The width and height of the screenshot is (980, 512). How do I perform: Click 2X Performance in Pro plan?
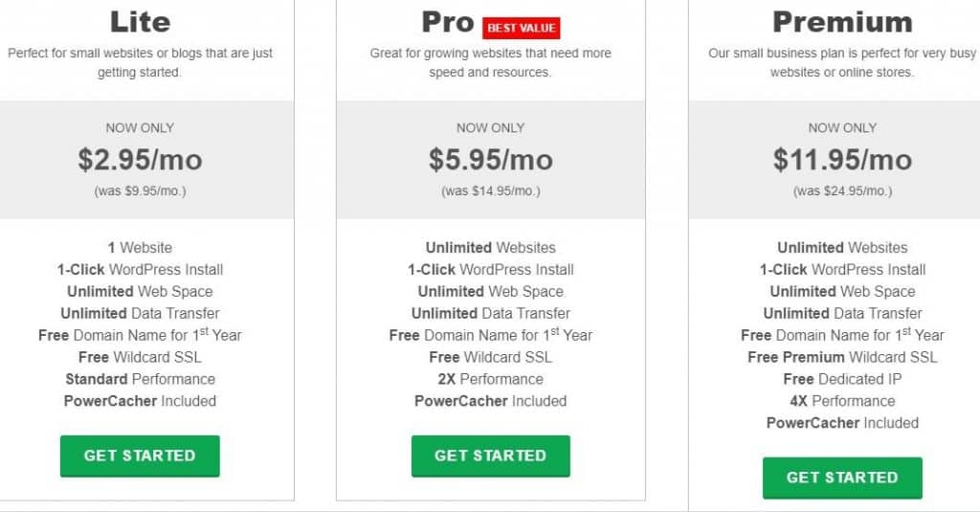tap(491, 379)
